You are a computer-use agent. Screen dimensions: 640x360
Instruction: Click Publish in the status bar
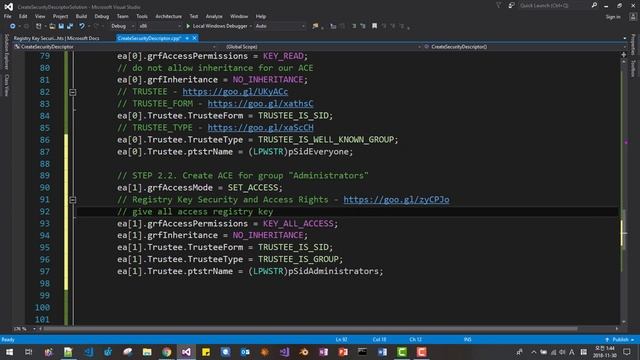[620, 340]
